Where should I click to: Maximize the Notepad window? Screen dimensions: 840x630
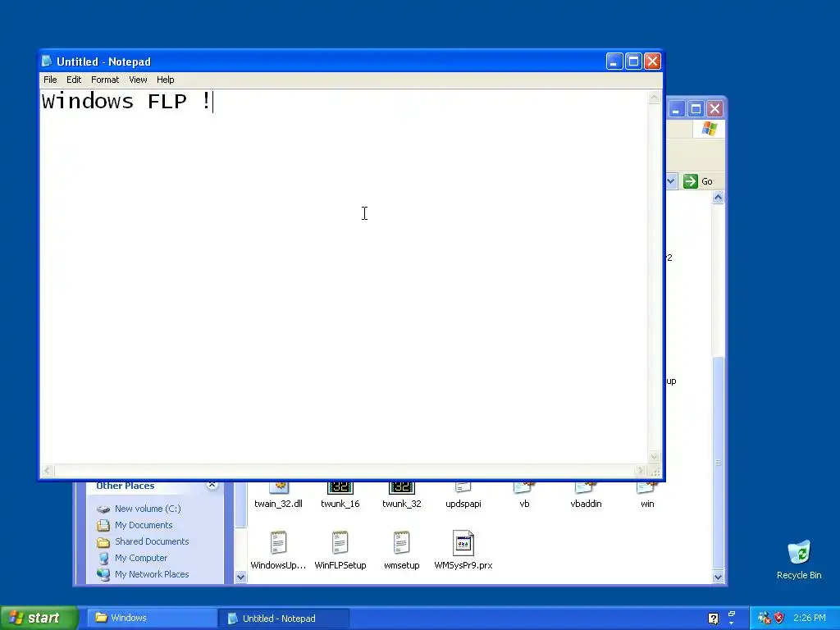pyautogui.click(x=633, y=62)
